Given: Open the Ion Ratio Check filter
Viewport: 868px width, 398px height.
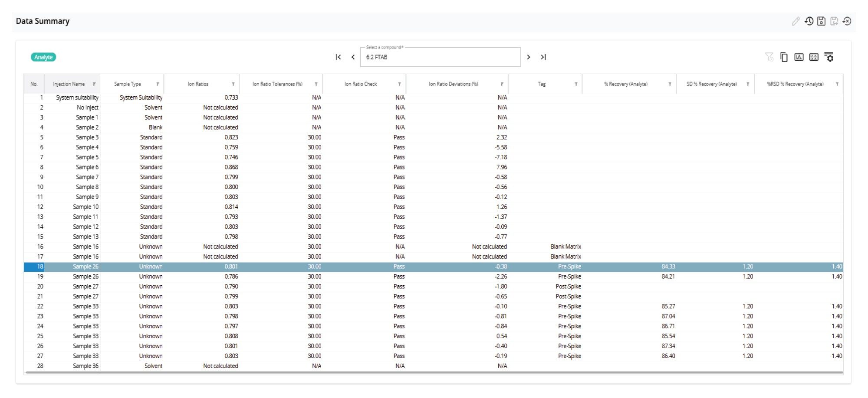Looking at the screenshot, I should tap(399, 84).
